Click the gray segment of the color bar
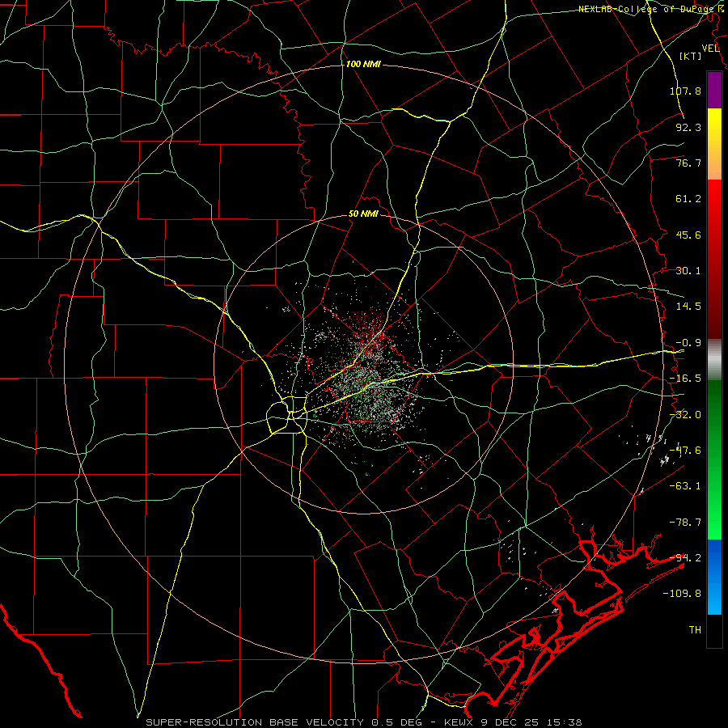This screenshot has width=728, height=728. tap(714, 360)
